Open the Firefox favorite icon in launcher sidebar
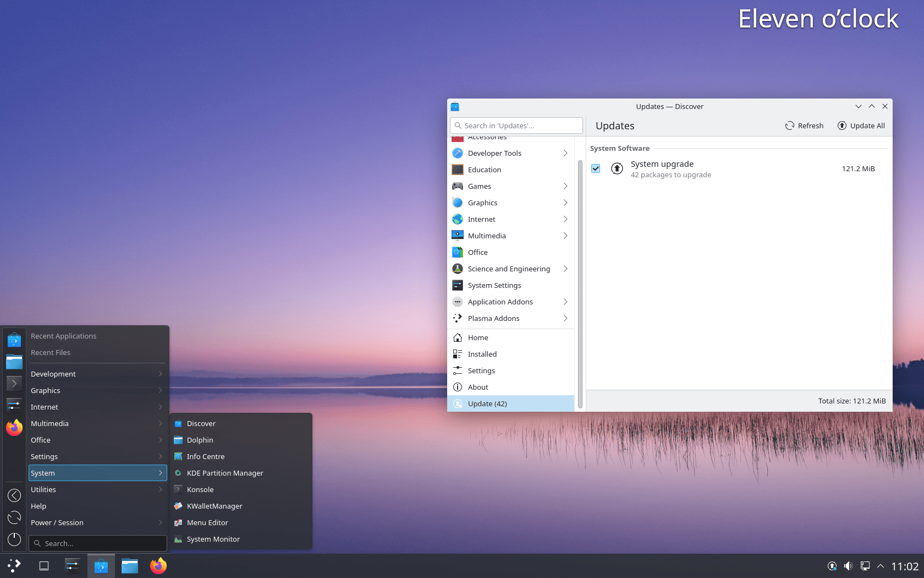This screenshot has height=578, width=924. [14, 427]
